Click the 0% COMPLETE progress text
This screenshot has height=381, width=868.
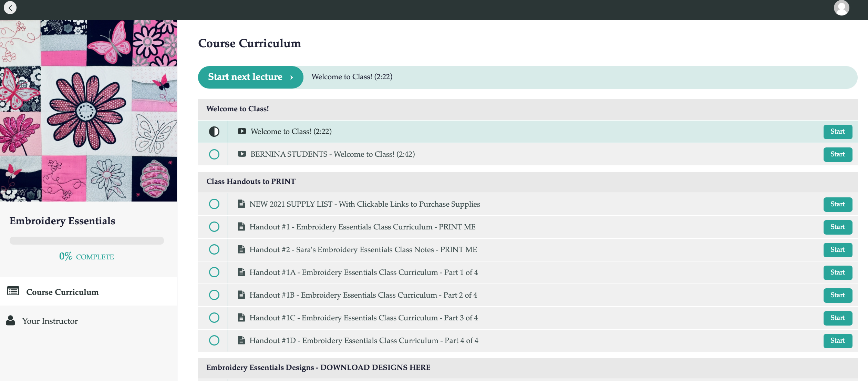[86, 256]
